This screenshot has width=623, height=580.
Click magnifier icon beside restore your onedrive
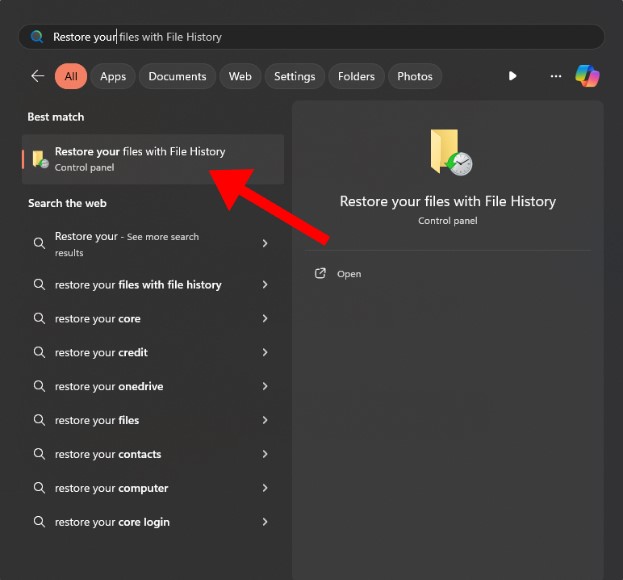click(39, 386)
